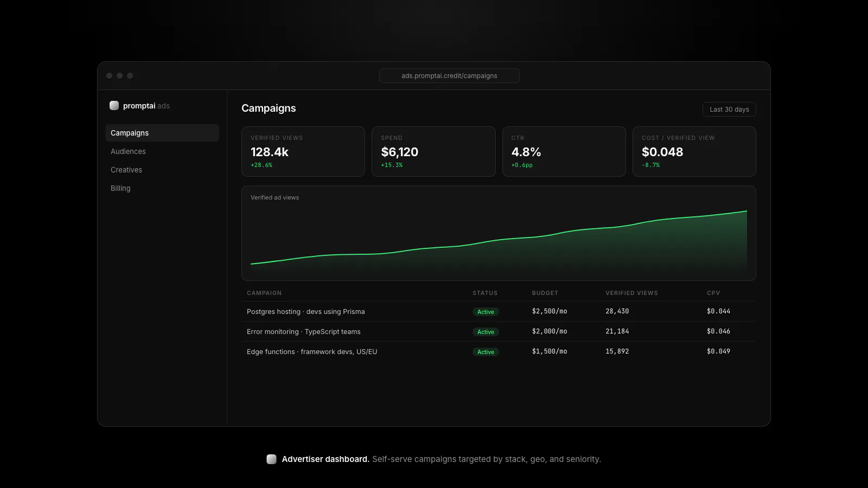Click Active badge for Error monitoring campaign
868x488 pixels.
point(486,332)
